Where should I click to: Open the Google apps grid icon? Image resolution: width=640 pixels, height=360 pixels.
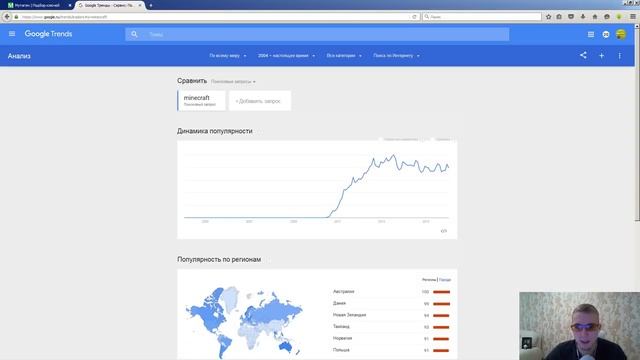(x=591, y=34)
